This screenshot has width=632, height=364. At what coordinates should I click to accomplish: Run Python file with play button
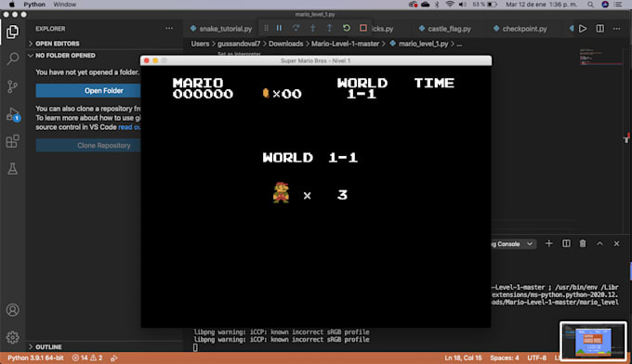(x=583, y=29)
